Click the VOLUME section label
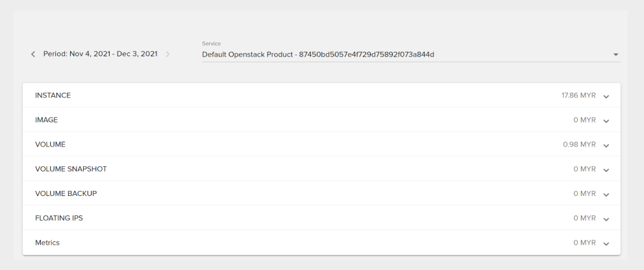Image resolution: width=644 pixels, height=270 pixels. (50, 144)
